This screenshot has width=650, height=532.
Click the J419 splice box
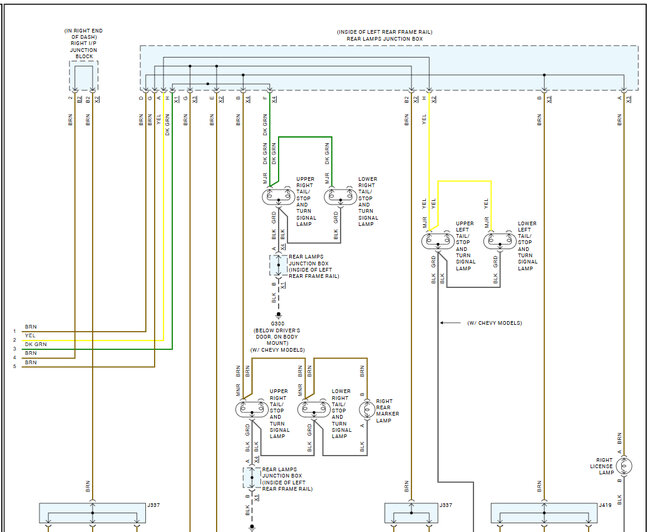pos(544,513)
